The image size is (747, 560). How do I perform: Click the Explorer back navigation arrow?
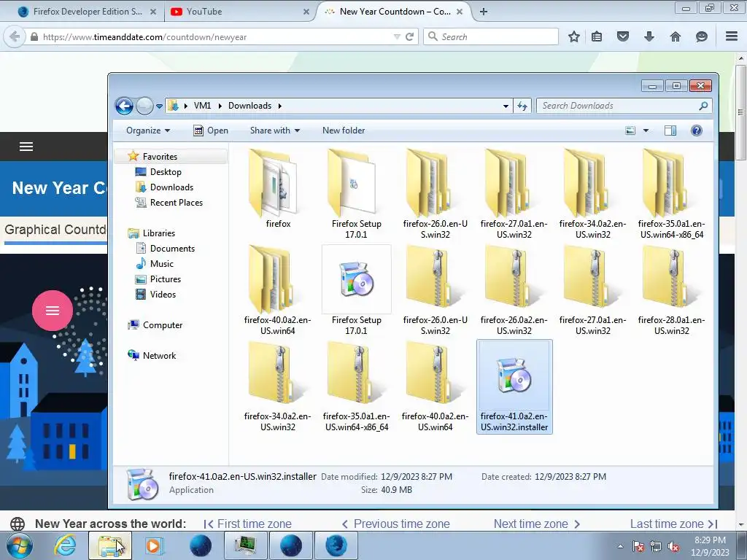(x=124, y=106)
